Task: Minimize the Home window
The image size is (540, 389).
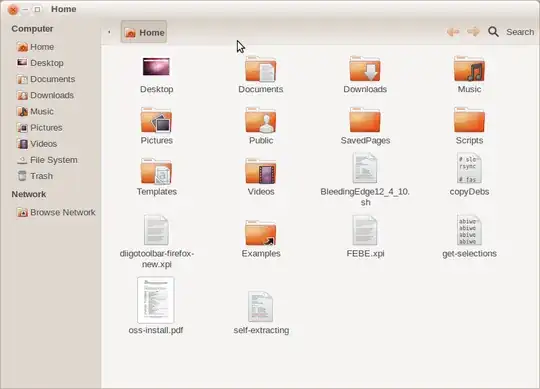Action: pos(25,9)
